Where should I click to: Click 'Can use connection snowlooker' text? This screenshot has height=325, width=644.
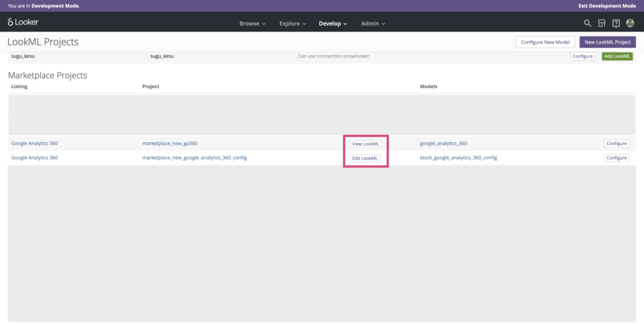click(x=333, y=56)
